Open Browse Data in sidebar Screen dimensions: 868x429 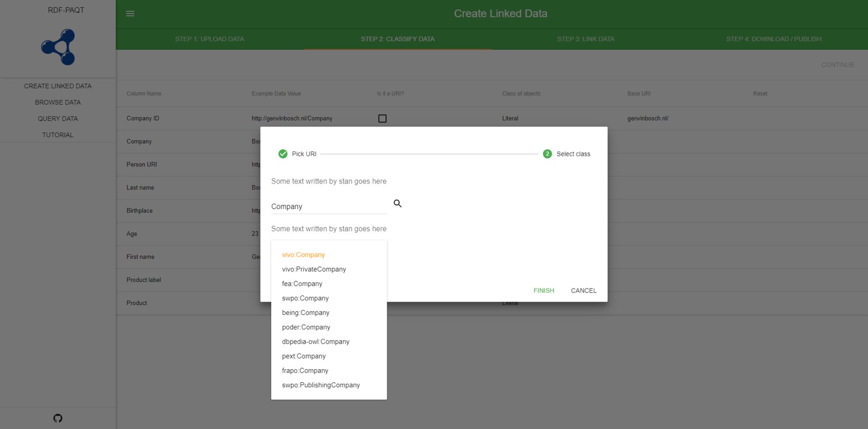pos(58,102)
